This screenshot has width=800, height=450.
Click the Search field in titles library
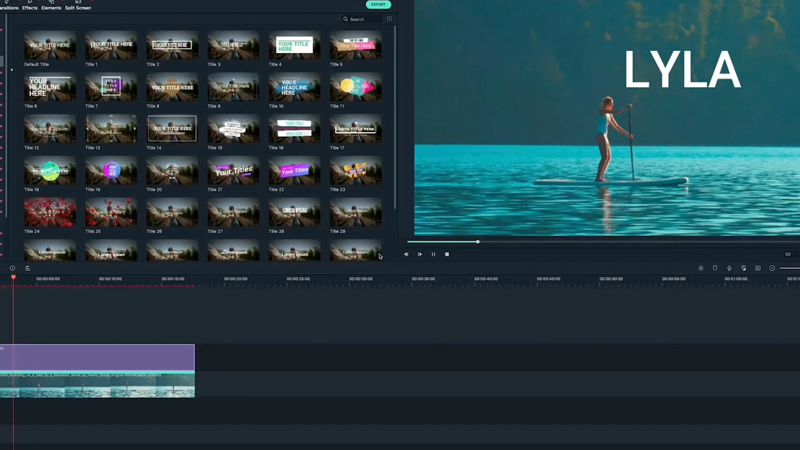point(362,19)
